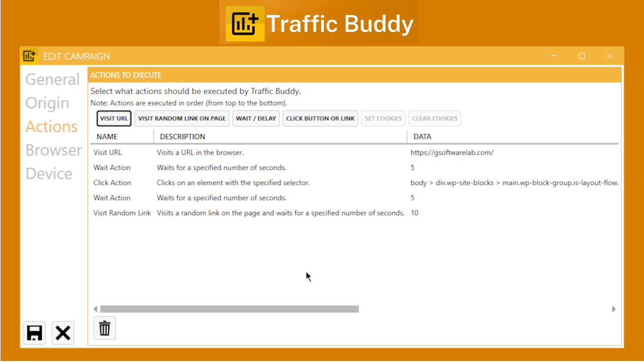Click the left scroll arrow below the table
The image size is (644, 362).
[95, 309]
